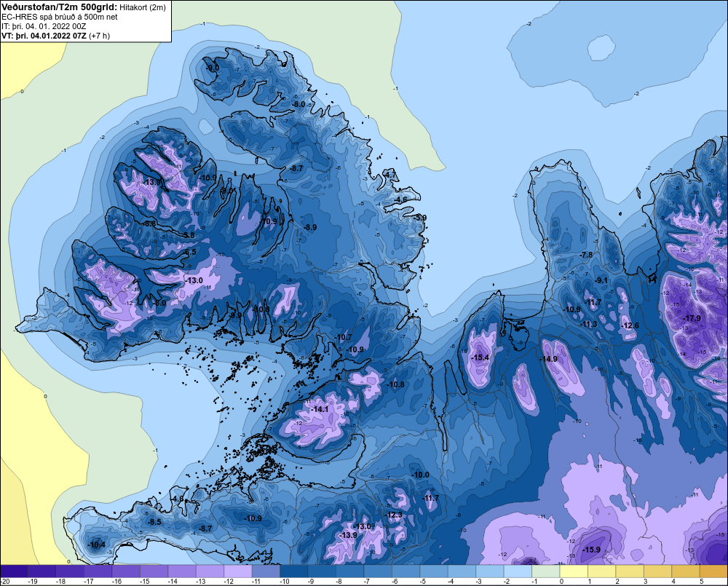The height and width of the screenshot is (586, 728).
Task: Click the legend swatch between -20 and -19
Action: (15, 571)
